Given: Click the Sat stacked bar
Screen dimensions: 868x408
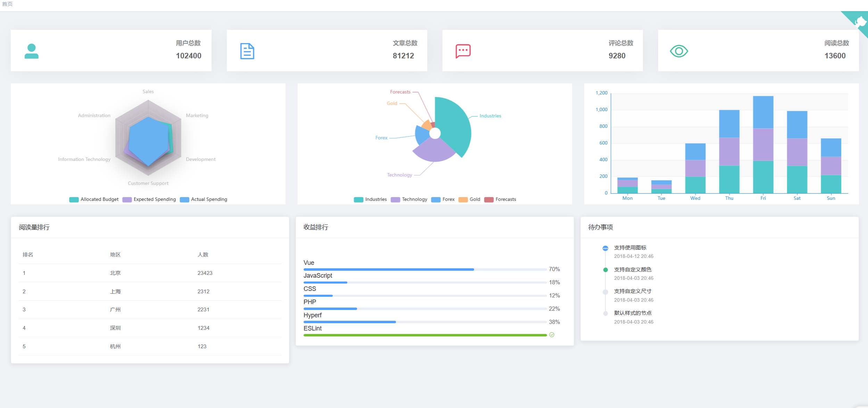Looking at the screenshot, I should click(797, 152).
